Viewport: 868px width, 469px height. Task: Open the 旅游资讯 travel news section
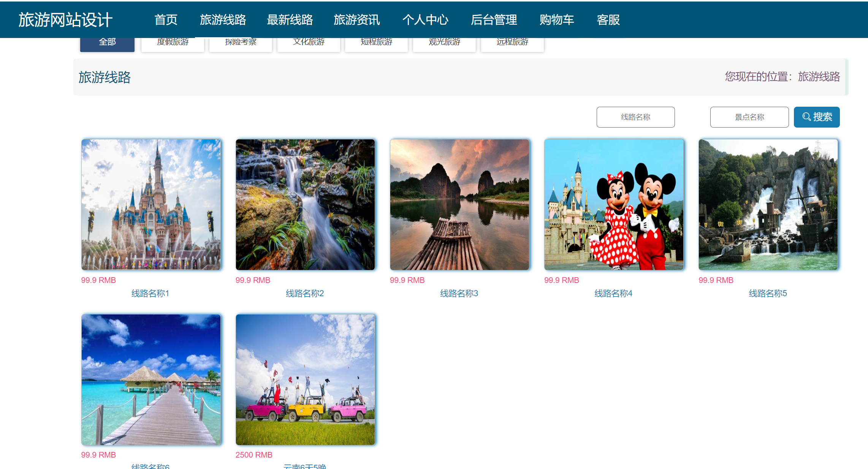click(x=357, y=20)
